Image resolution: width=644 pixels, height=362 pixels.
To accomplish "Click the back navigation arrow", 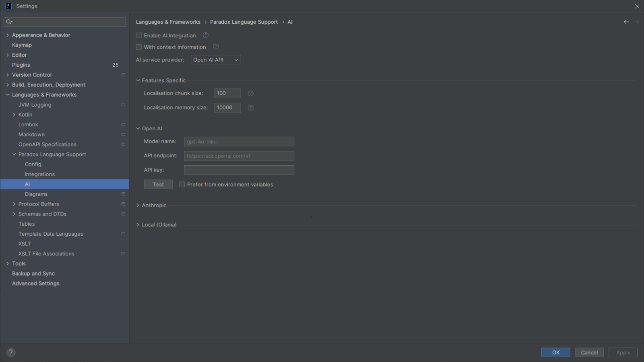I will [x=626, y=22].
